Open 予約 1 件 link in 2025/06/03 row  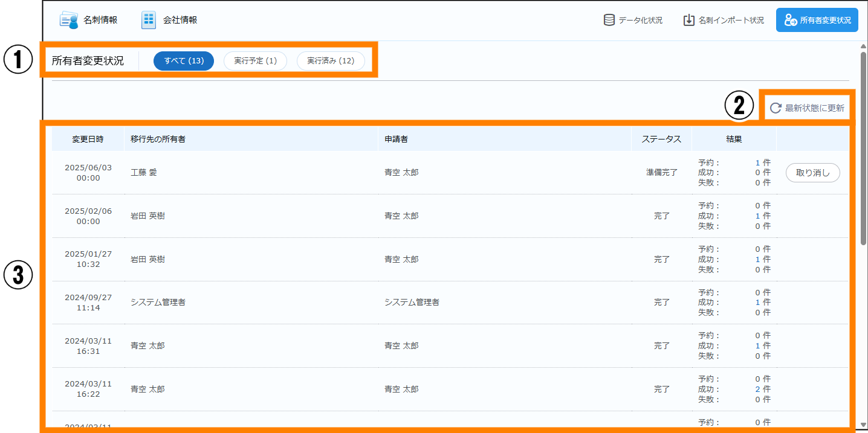758,162
